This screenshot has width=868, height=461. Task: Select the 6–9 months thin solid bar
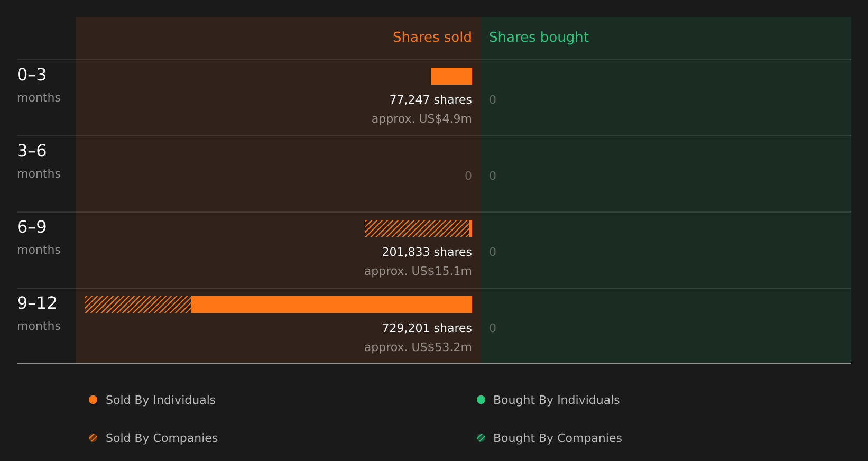[x=470, y=228]
